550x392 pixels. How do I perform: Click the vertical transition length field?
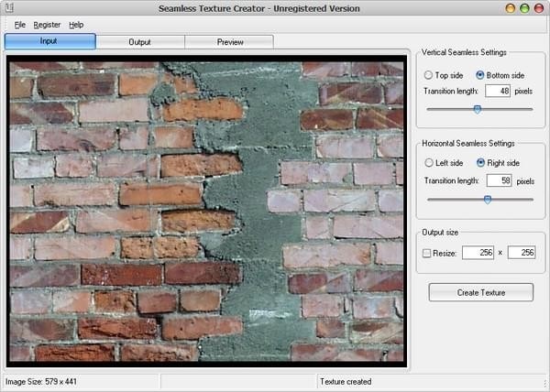coord(498,92)
